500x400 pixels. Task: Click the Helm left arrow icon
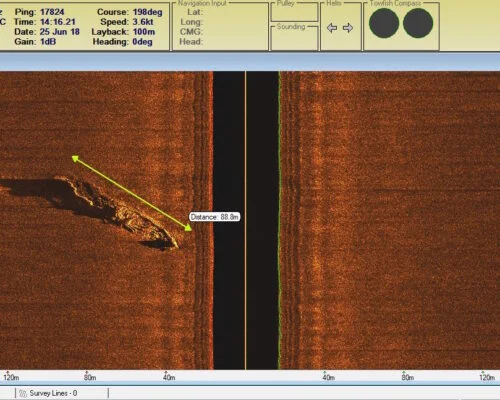click(x=332, y=28)
